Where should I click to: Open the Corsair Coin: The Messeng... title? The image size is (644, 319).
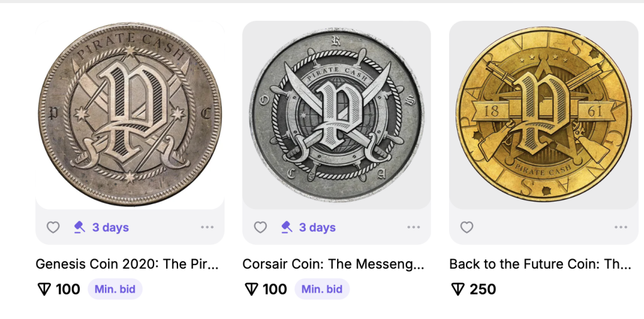pos(333,264)
